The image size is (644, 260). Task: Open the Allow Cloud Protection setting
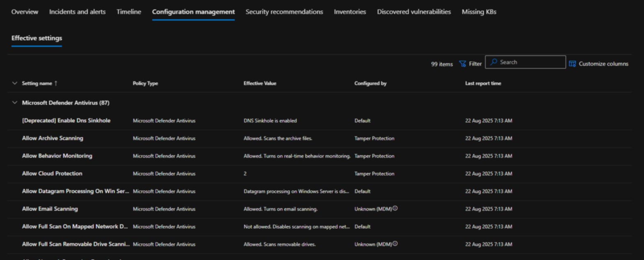52,174
